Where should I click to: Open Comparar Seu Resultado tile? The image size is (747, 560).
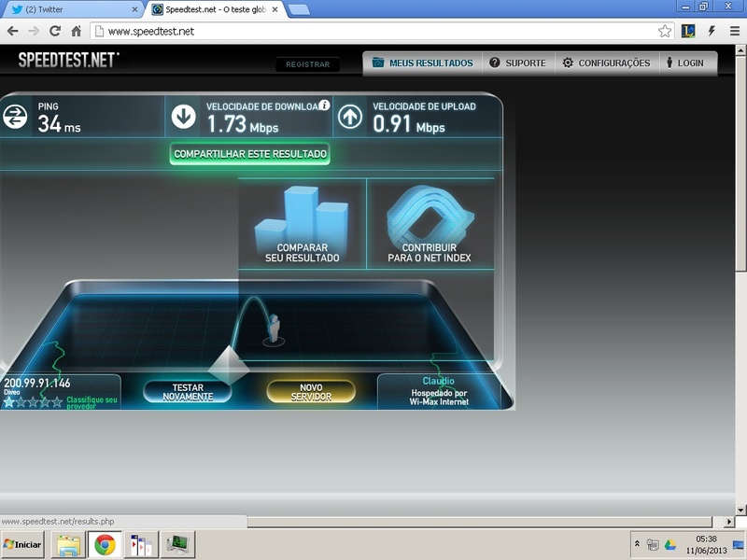pos(303,224)
